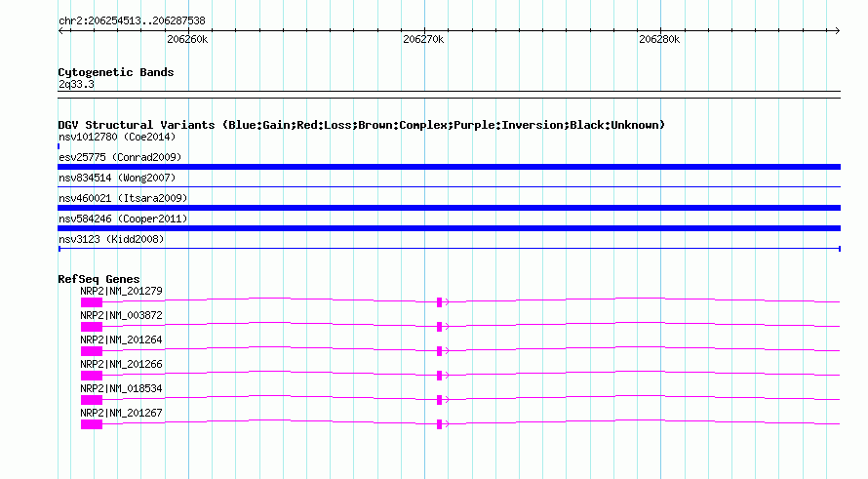
Task: Click the middle exon of NM_201264
Action: pyautogui.click(x=440, y=351)
